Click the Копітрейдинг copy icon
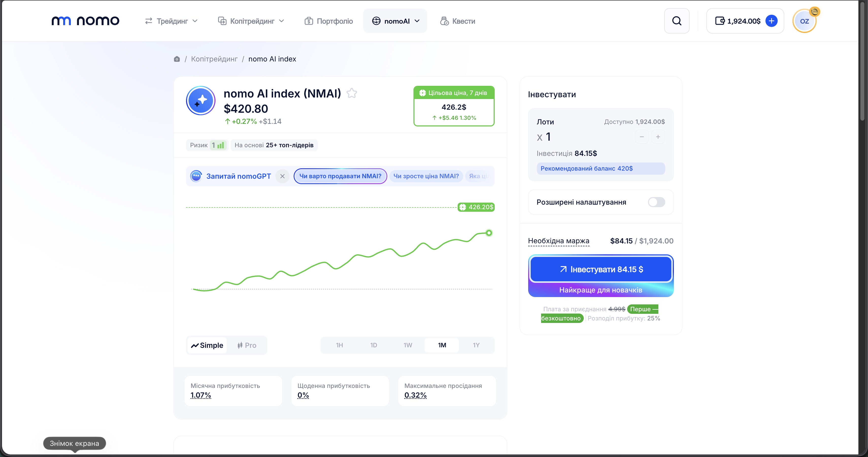 click(x=222, y=21)
